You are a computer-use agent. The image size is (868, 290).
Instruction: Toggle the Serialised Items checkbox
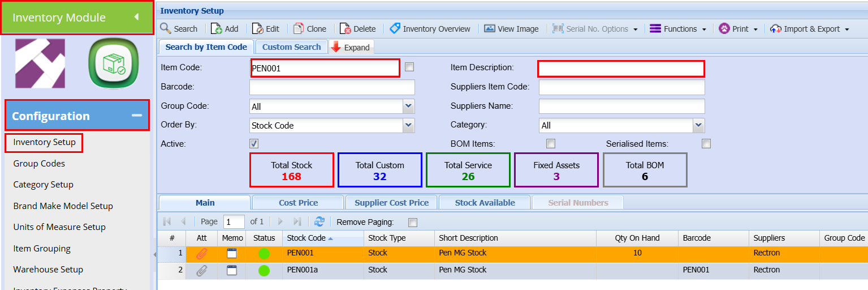pos(706,143)
